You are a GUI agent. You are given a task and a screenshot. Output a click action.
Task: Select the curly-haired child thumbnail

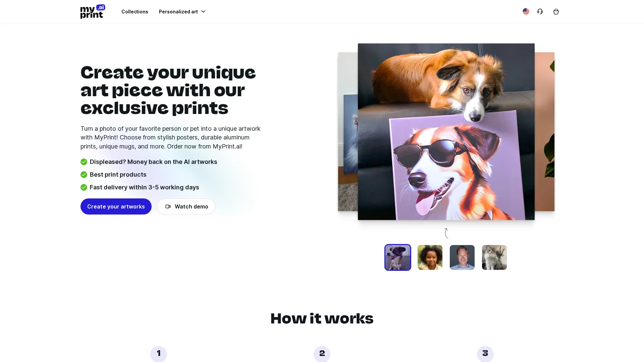point(430,257)
